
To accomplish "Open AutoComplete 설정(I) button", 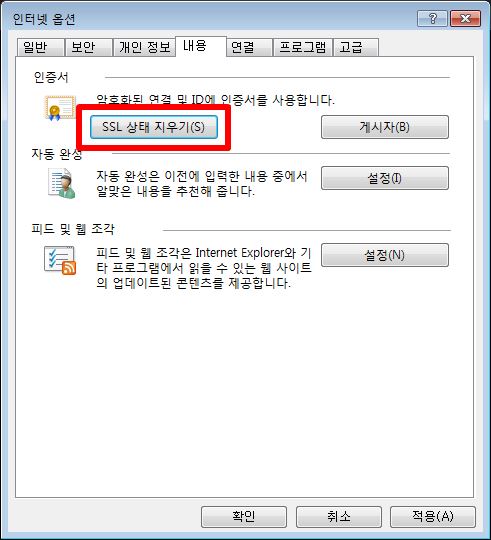I will (x=385, y=178).
